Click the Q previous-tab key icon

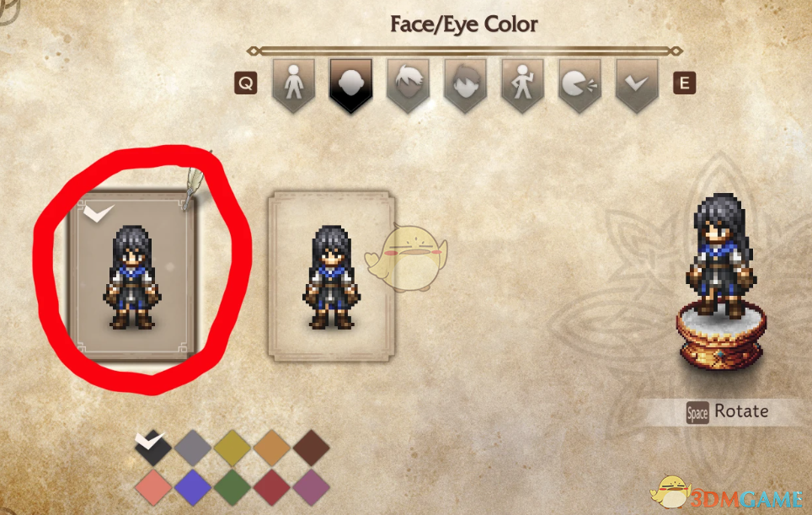pos(245,83)
